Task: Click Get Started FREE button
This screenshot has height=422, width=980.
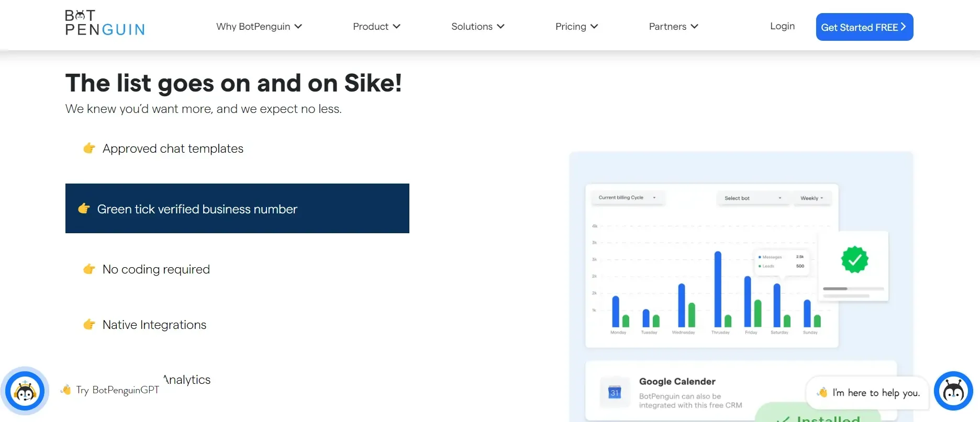Action: [x=864, y=27]
